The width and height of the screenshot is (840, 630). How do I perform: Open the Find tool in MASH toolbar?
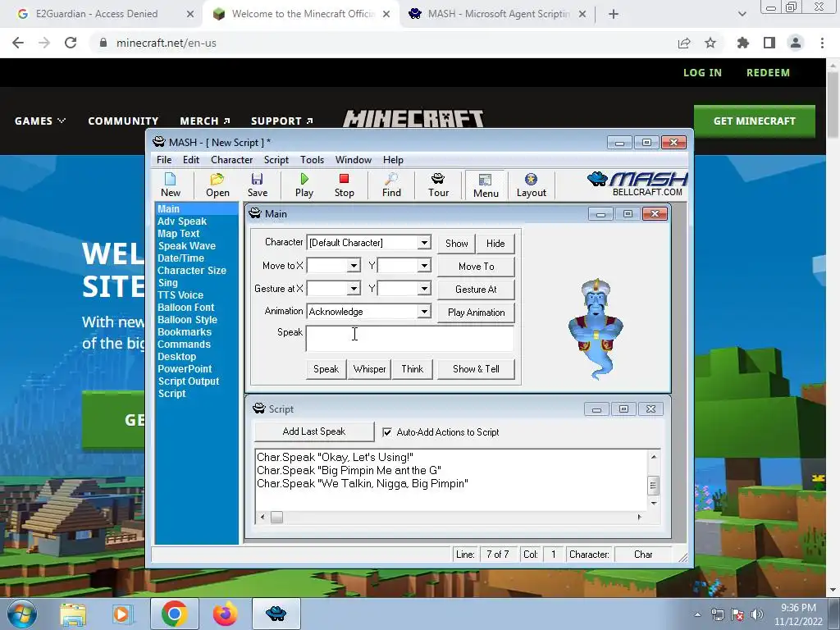coord(391,185)
